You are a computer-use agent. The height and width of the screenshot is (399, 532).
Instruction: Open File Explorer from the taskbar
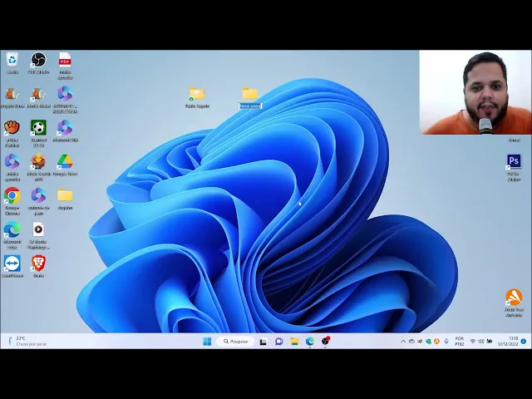294,342
